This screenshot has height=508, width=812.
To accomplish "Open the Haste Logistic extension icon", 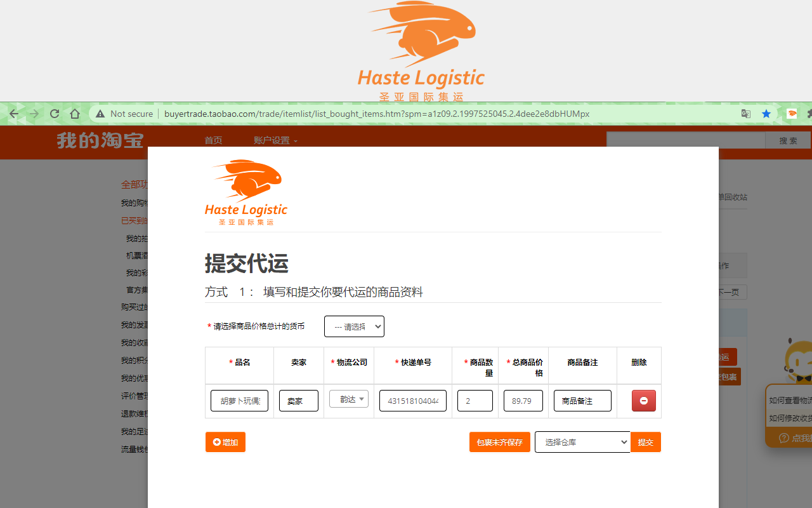I will click(x=792, y=114).
